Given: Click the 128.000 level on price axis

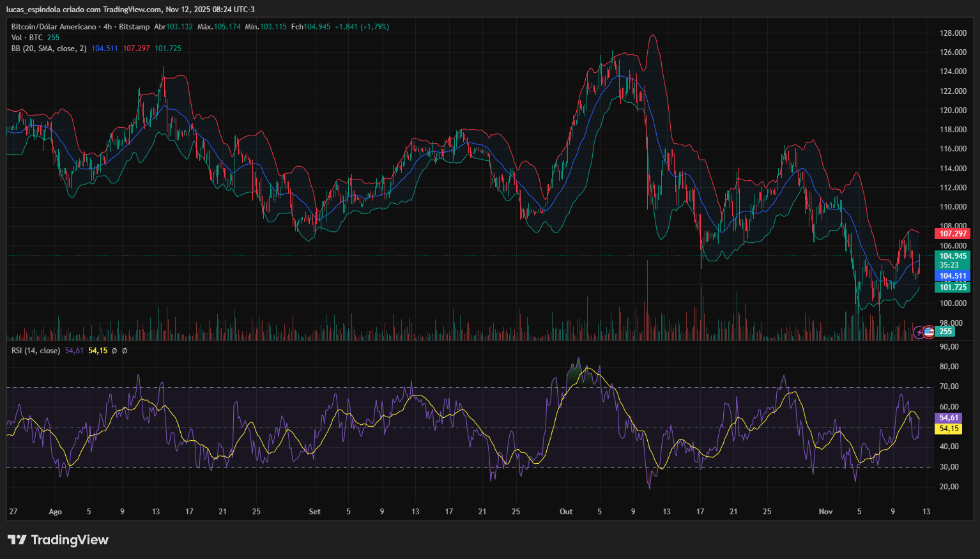Looking at the screenshot, I should tap(953, 33).
